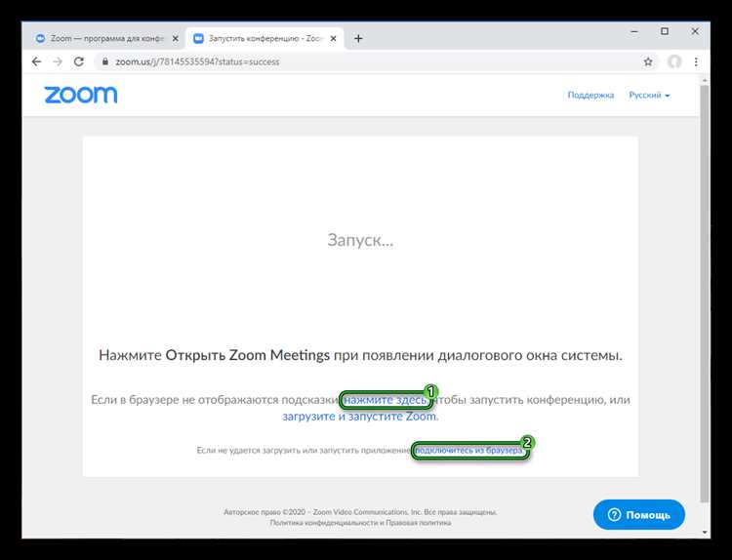732x560 pixels.
Task: Click the page vertical scrollbar
Action: pyautogui.click(x=705, y=292)
